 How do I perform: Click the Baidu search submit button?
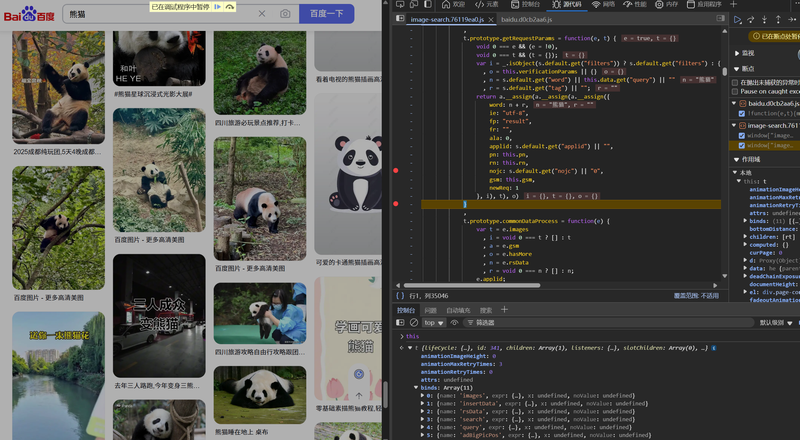pos(326,14)
